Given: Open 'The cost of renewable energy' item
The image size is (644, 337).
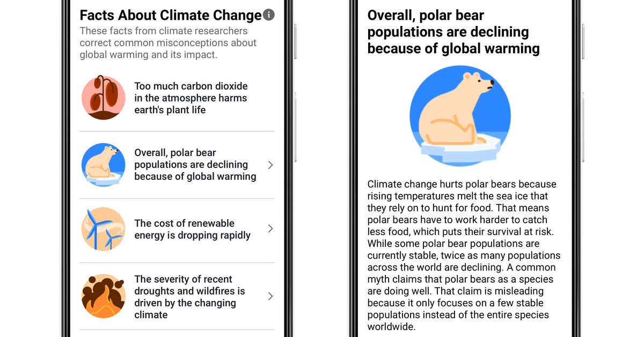Looking at the screenshot, I should click(x=177, y=229).
